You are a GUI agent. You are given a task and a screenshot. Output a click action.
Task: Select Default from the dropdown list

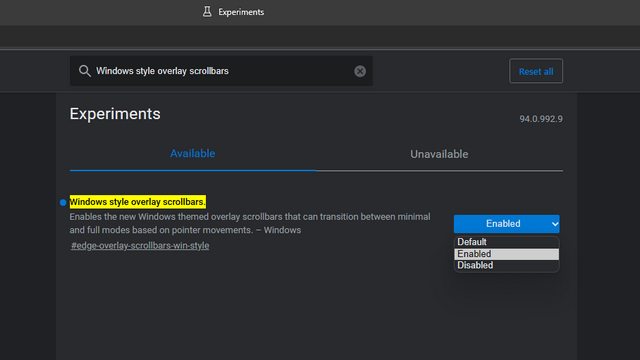[507, 242]
